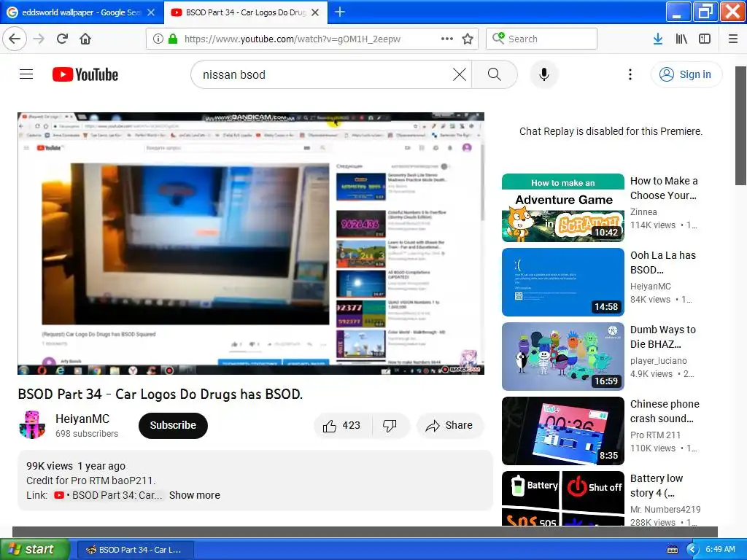Image resolution: width=747 pixels, height=560 pixels.
Task: Open the Firefox home page
Action: [85, 39]
